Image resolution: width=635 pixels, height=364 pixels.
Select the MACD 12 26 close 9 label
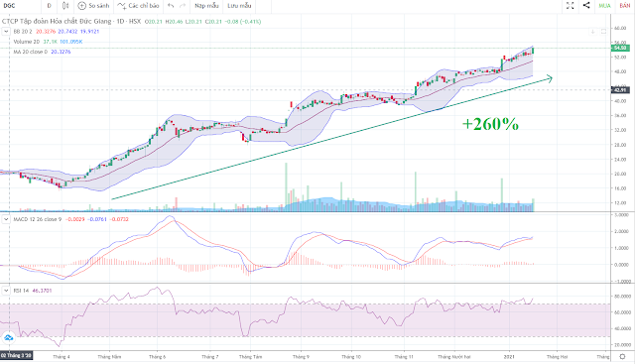click(38, 219)
